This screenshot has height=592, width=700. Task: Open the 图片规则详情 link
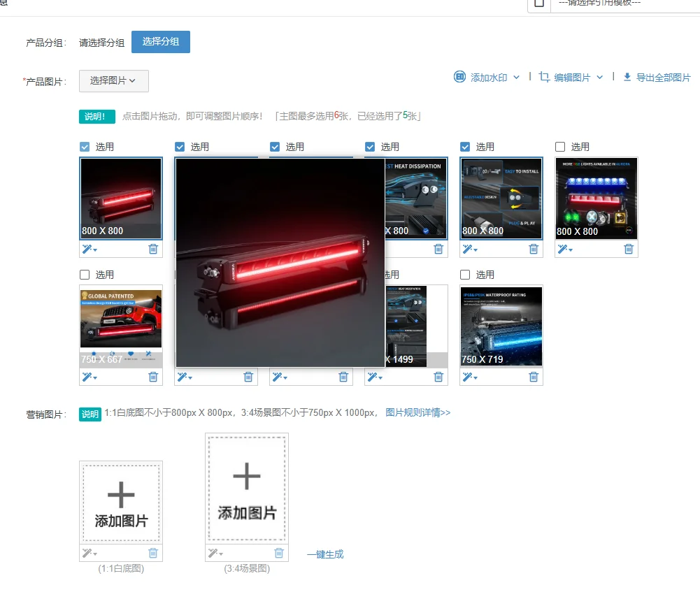pyautogui.click(x=420, y=413)
